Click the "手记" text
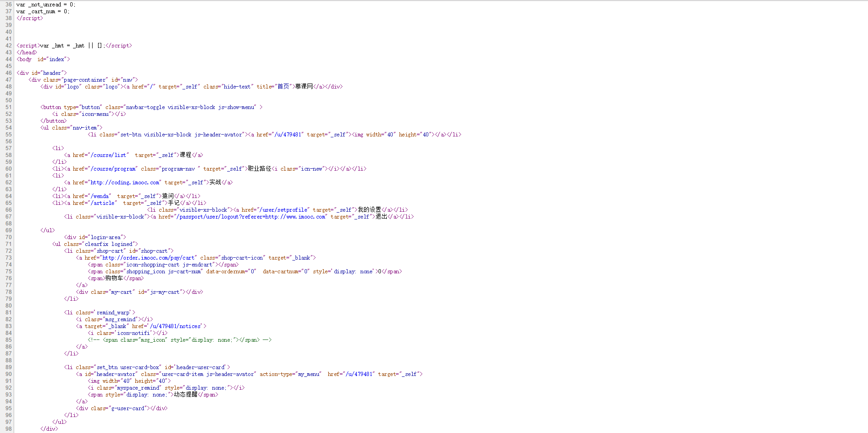Image resolution: width=868 pixels, height=433 pixels. (x=174, y=203)
